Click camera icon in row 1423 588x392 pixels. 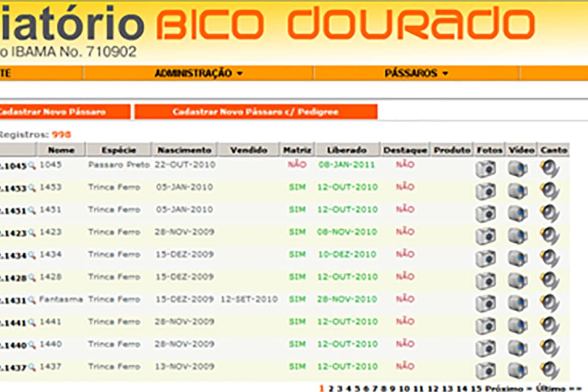[485, 236]
